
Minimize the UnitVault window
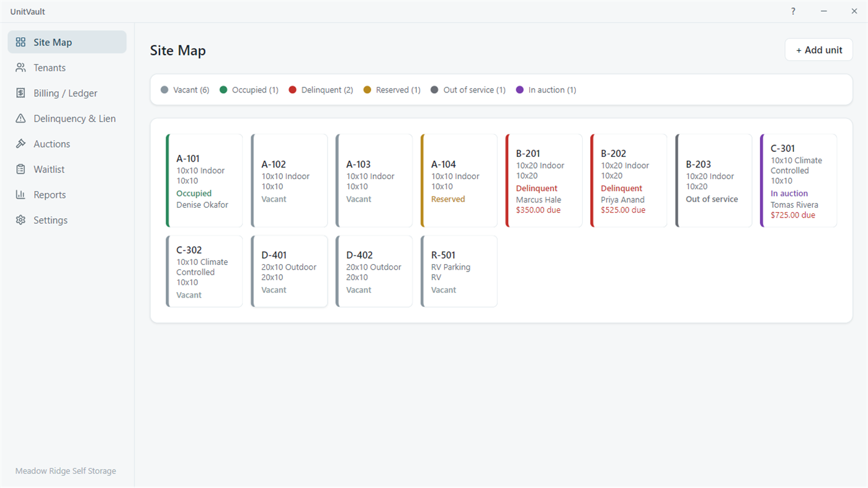click(824, 11)
